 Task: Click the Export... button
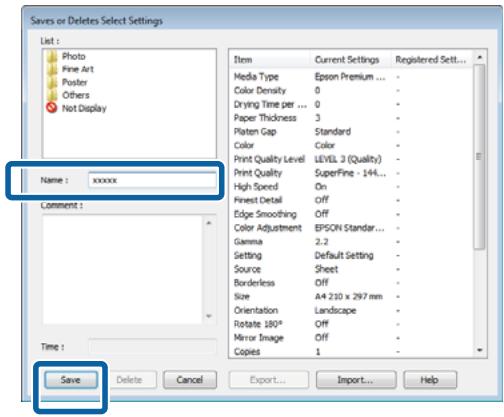tap(268, 380)
